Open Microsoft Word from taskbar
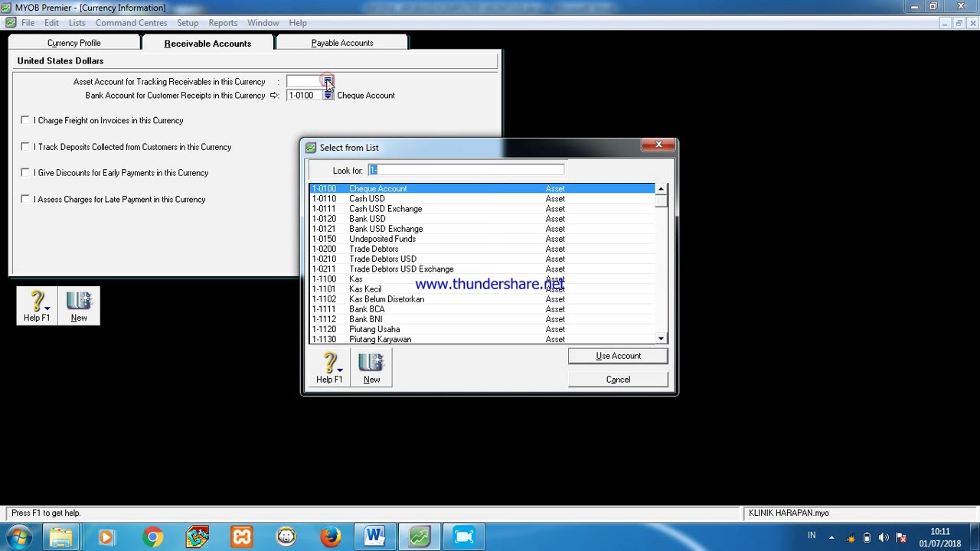The width and height of the screenshot is (980, 551). point(374,537)
